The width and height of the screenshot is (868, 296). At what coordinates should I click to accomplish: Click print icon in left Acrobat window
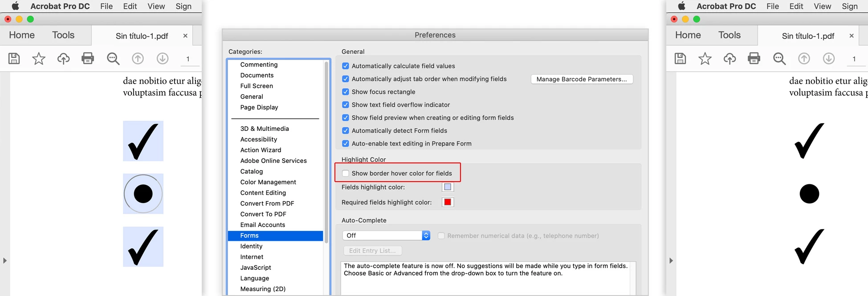pos(88,58)
